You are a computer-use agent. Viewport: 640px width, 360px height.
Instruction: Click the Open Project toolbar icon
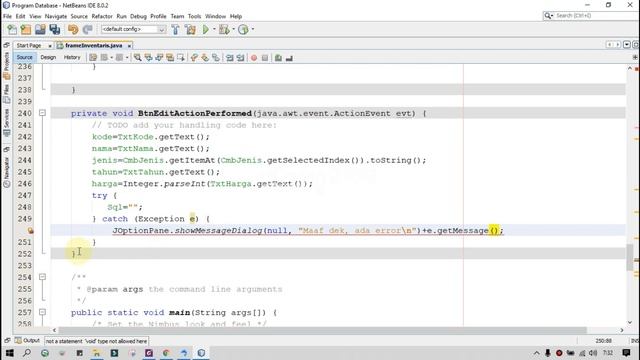[x=40, y=29]
